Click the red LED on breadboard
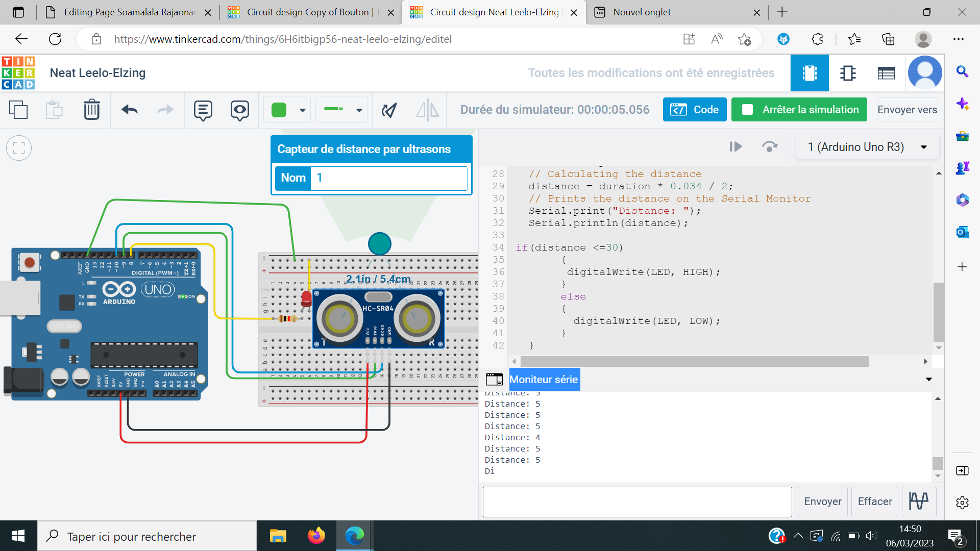The height and width of the screenshot is (551, 980). click(x=306, y=298)
